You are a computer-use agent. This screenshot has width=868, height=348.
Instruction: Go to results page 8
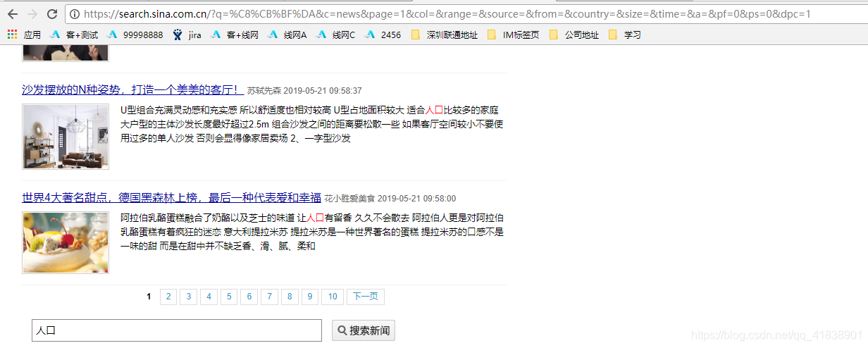pos(290,297)
